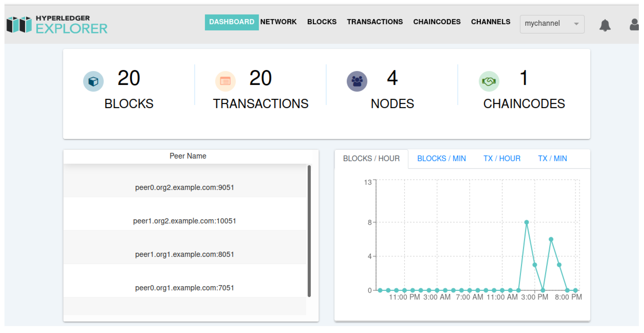
Task: Click the peak data point at 8
Action: pyautogui.click(x=526, y=222)
